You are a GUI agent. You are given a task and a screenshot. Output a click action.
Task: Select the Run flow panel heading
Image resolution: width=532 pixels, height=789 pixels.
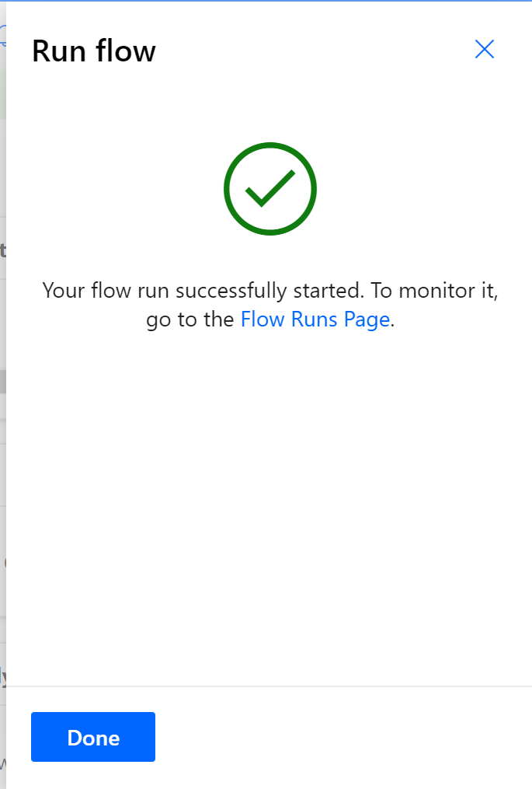point(94,51)
